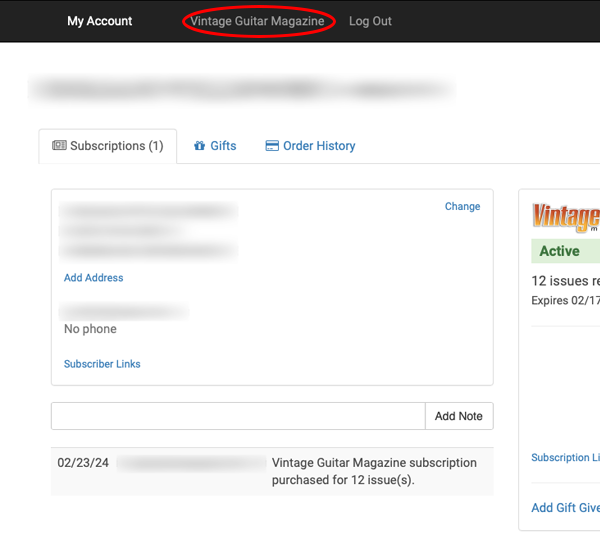Click the Subscription Links link
Viewport: 600px width, 560px height.
[x=566, y=457]
